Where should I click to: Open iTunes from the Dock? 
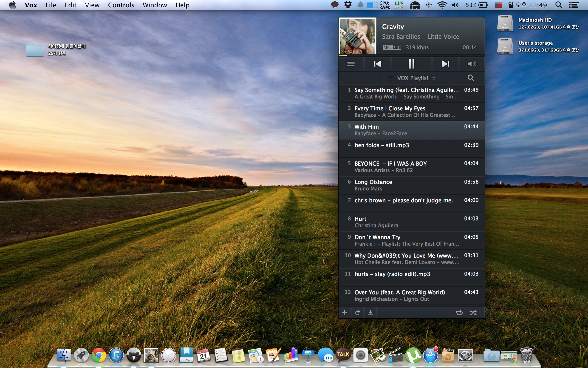(x=116, y=355)
